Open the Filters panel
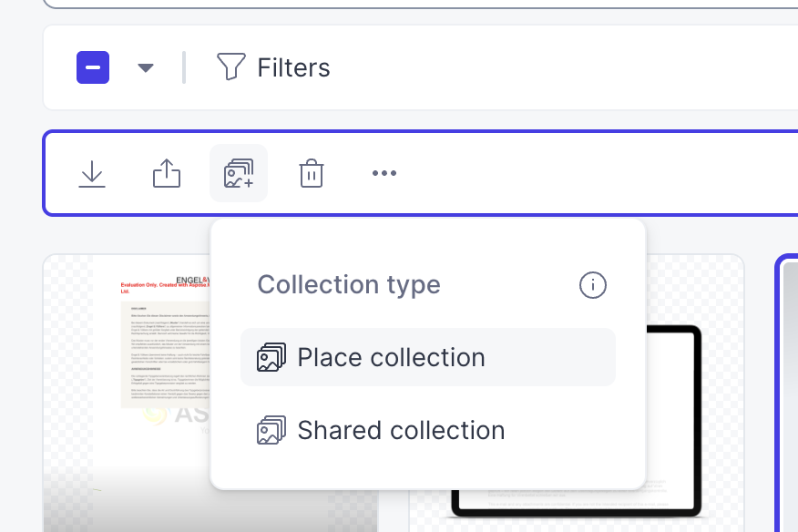 (273, 67)
